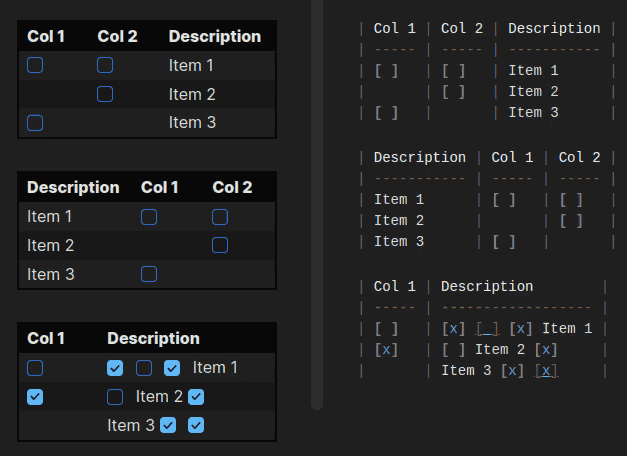Tick the empty checkbox before the 'Item 2' text in the two-column table

pyautogui.click(x=115, y=397)
